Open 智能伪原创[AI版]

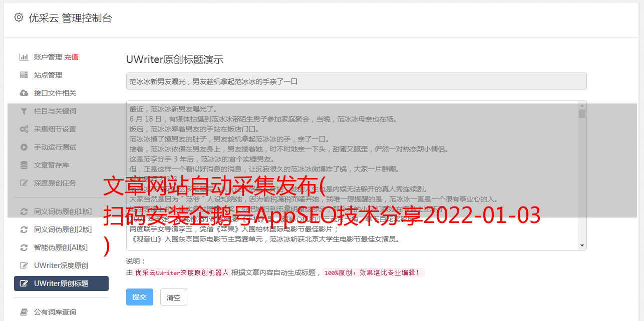61,247
